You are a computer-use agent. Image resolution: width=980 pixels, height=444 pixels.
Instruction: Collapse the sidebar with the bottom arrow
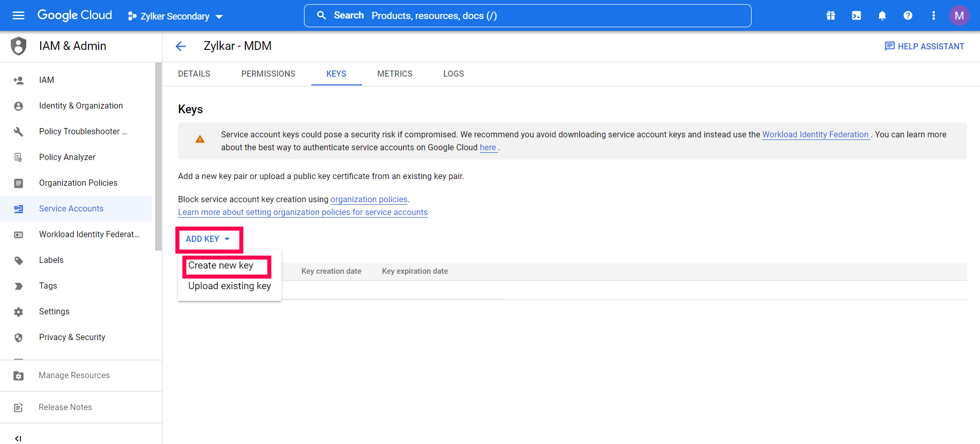(19, 438)
